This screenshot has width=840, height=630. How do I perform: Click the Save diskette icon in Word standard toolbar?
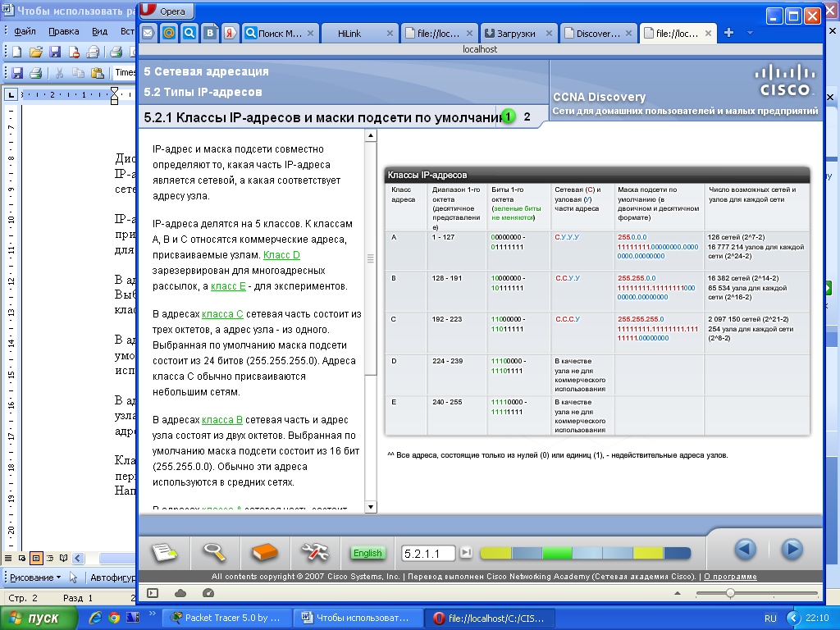tap(55, 52)
